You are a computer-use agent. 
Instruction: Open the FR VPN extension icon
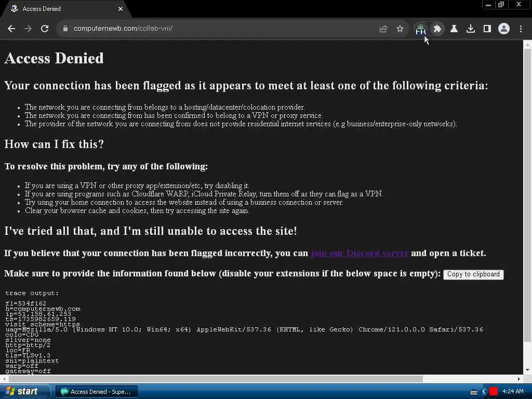pos(421,29)
